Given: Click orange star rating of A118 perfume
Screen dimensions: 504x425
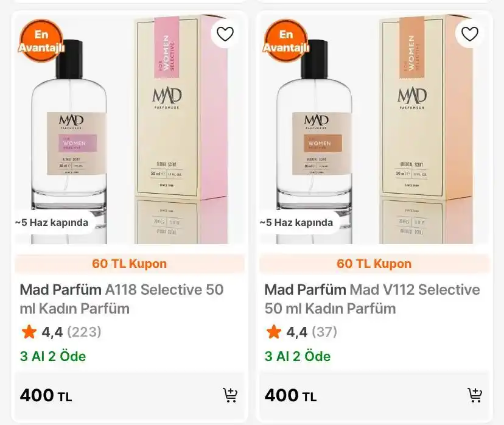Looking at the screenshot, I should 29,331.
